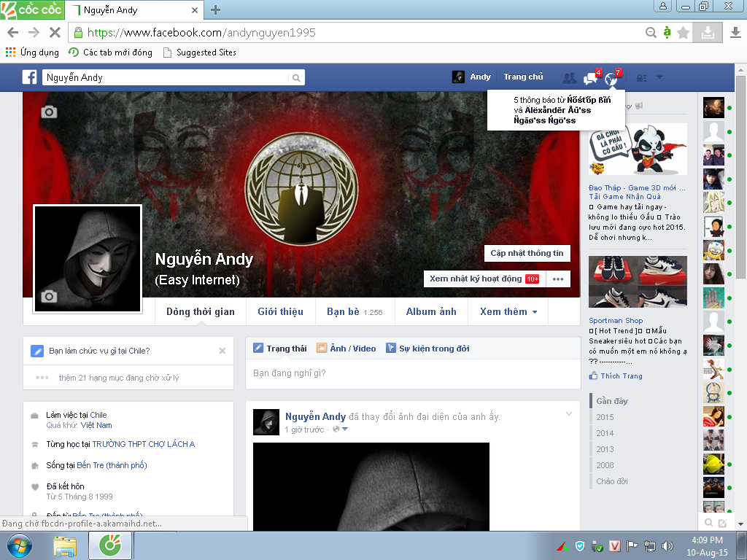Open the 1 giờ trước timestamp
The image size is (747, 560).
click(x=304, y=429)
